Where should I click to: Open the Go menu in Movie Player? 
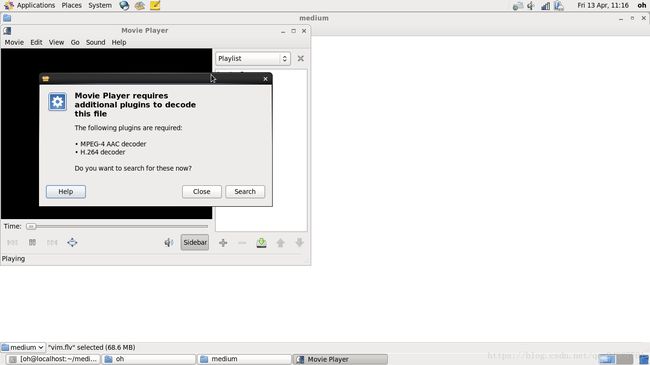[75, 42]
